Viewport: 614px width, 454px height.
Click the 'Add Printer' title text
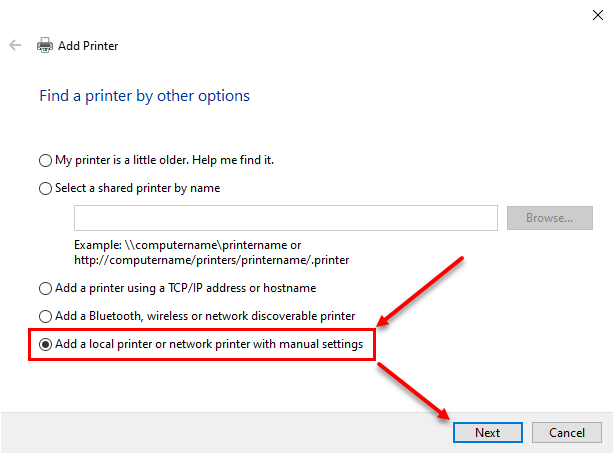[x=88, y=46]
